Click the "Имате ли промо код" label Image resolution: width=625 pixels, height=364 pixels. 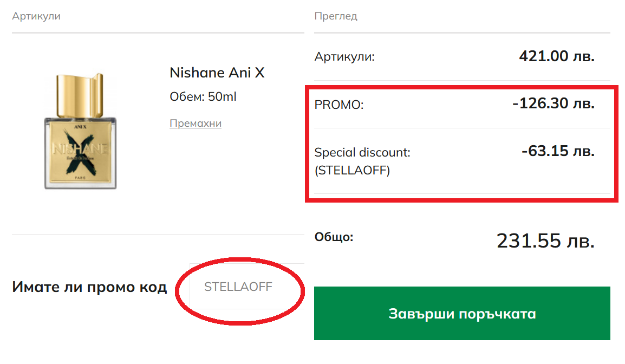tap(89, 287)
